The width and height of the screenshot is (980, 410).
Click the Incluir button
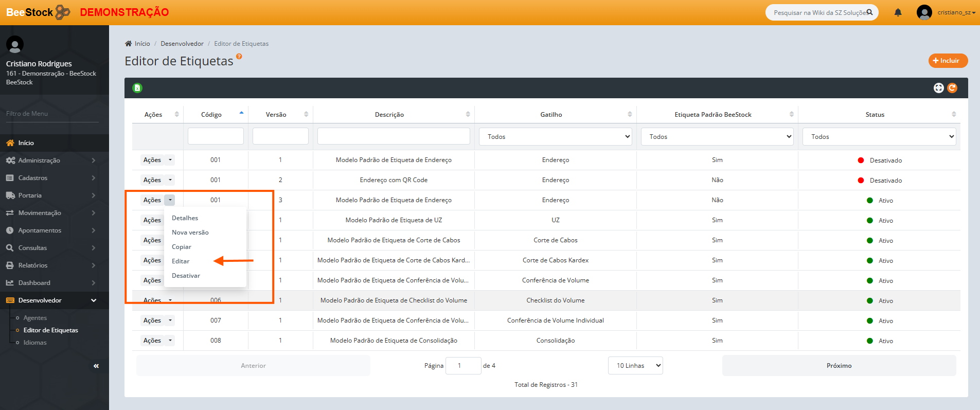tap(948, 61)
